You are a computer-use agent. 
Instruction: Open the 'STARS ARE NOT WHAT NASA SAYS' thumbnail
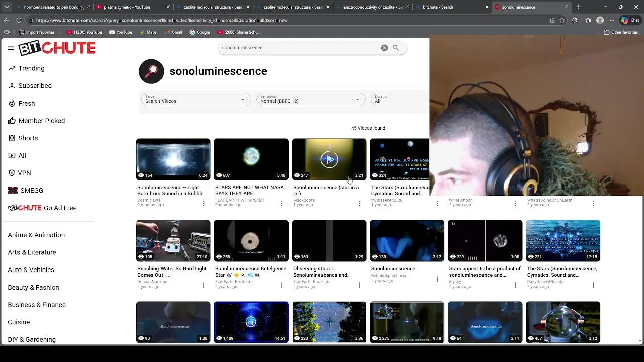point(252,159)
